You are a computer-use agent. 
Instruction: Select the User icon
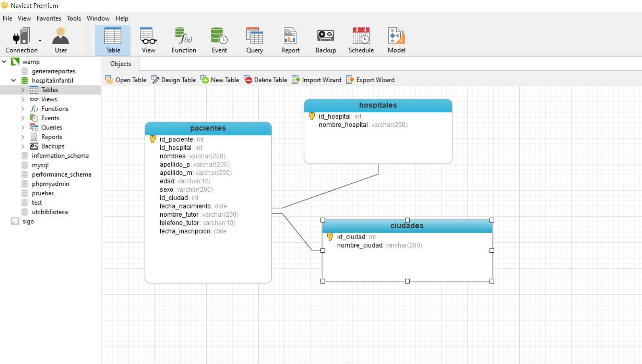tap(60, 40)
